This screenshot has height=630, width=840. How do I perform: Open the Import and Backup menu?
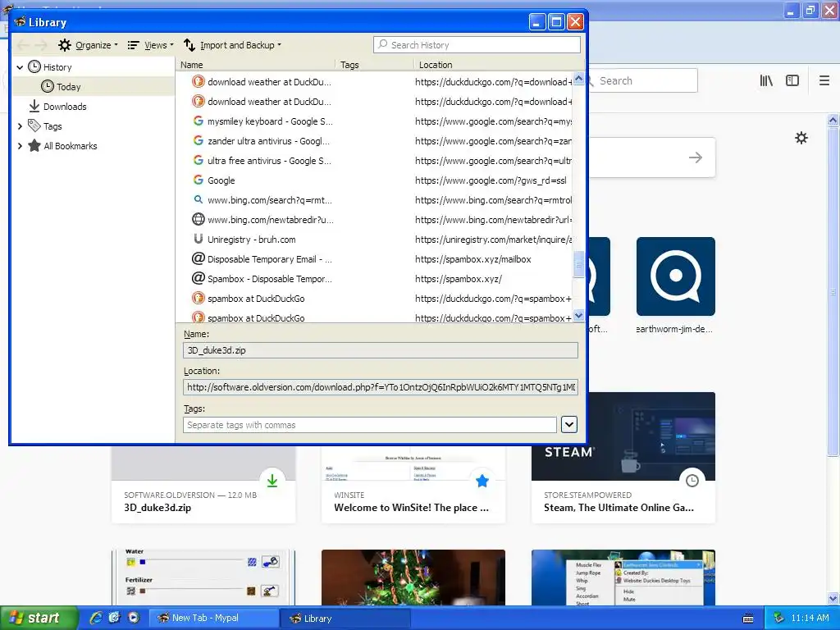[x=232, y=45]
